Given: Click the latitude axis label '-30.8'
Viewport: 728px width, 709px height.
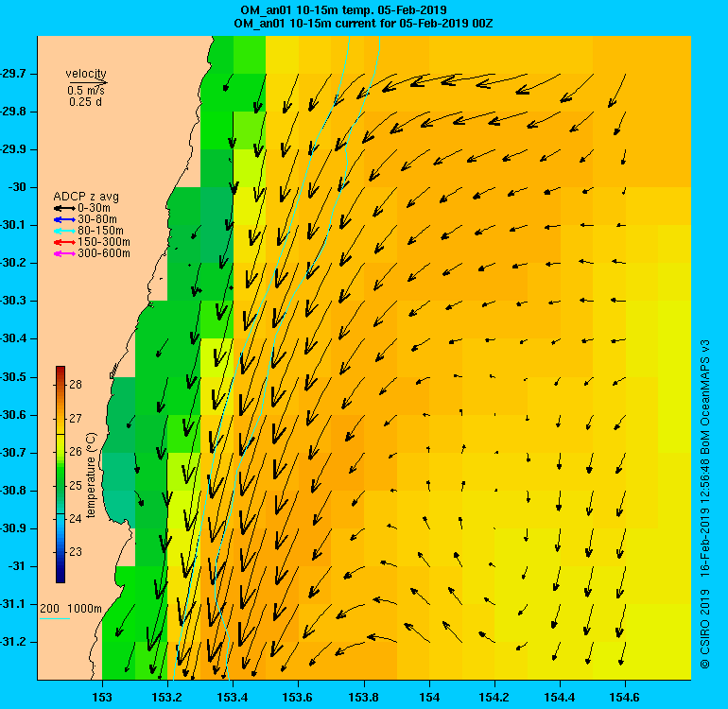Looking at the screenshot, I should click(x=12, y=491).
